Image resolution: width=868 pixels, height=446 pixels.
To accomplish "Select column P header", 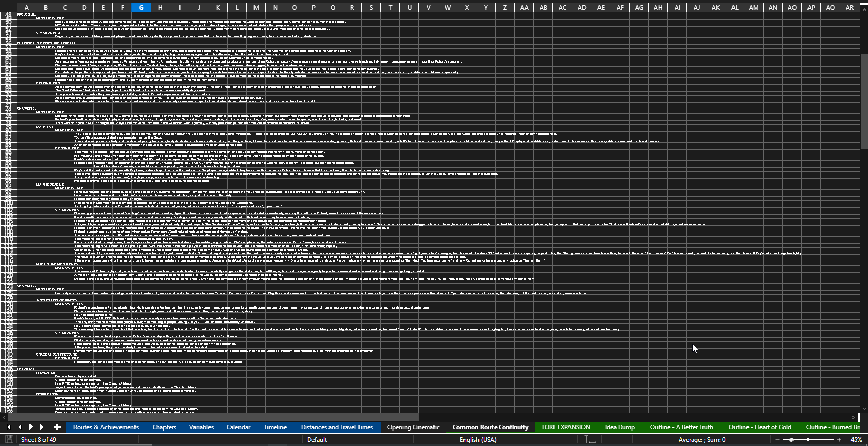I will point(313,7).
